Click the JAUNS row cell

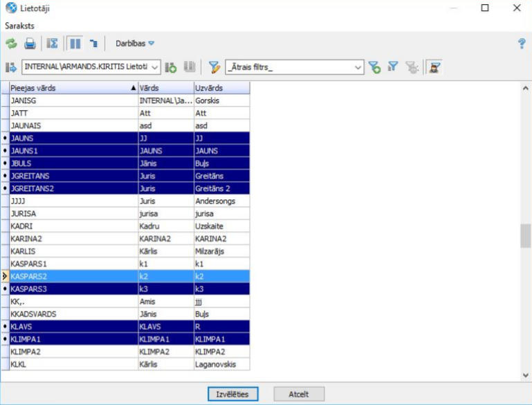tap(73, 138)
